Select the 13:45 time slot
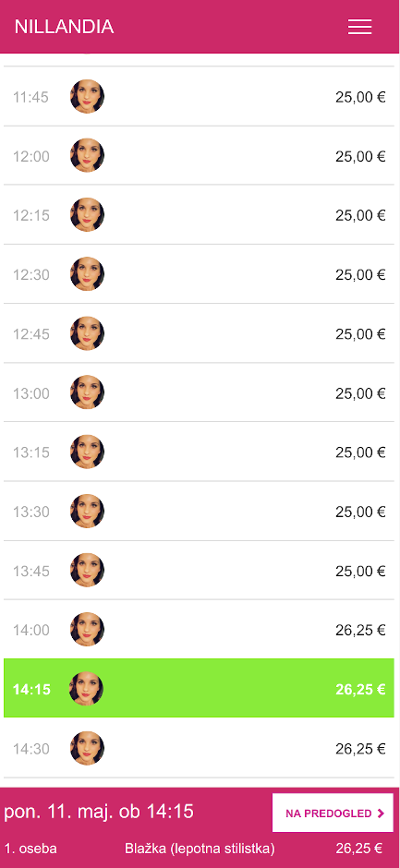This screenshot has width=400, height=868. [199, 570]
